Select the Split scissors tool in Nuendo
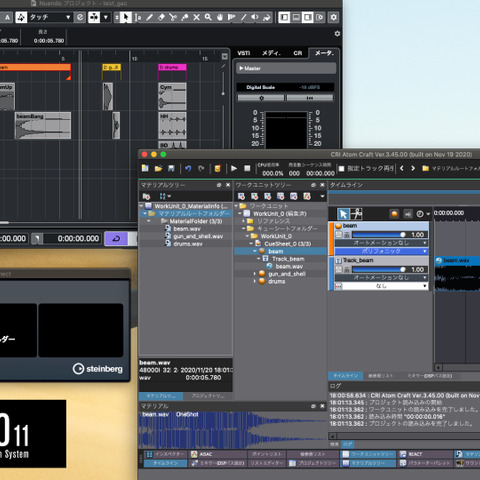This screenshot has width=480, height=480. coord(173,17)
